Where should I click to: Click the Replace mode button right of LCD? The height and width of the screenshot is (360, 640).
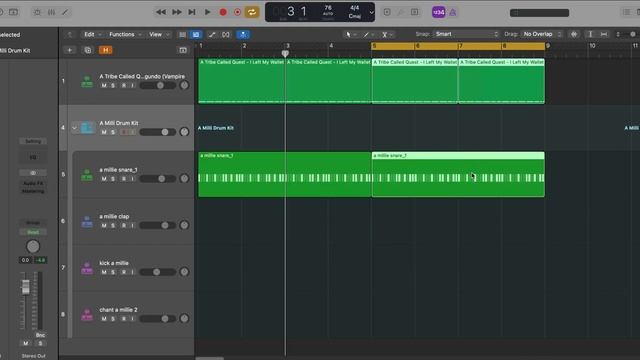387,12
